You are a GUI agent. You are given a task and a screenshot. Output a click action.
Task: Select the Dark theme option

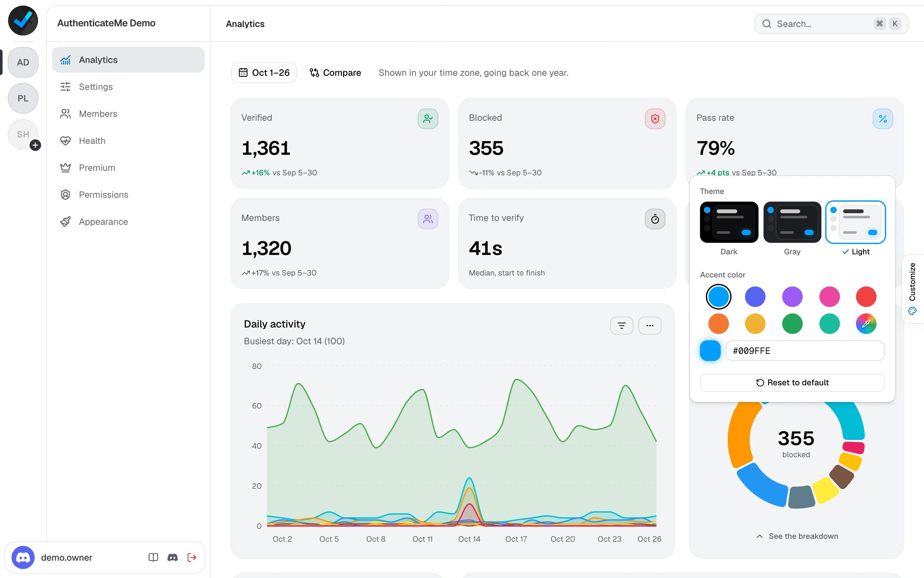click(729, 228)
